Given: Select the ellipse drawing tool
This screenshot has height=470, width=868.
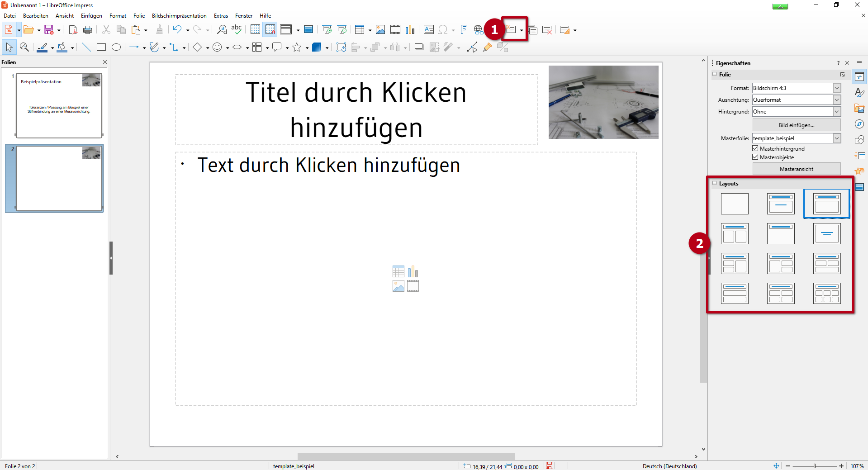Looking at the screenshot, I should 116,47.
